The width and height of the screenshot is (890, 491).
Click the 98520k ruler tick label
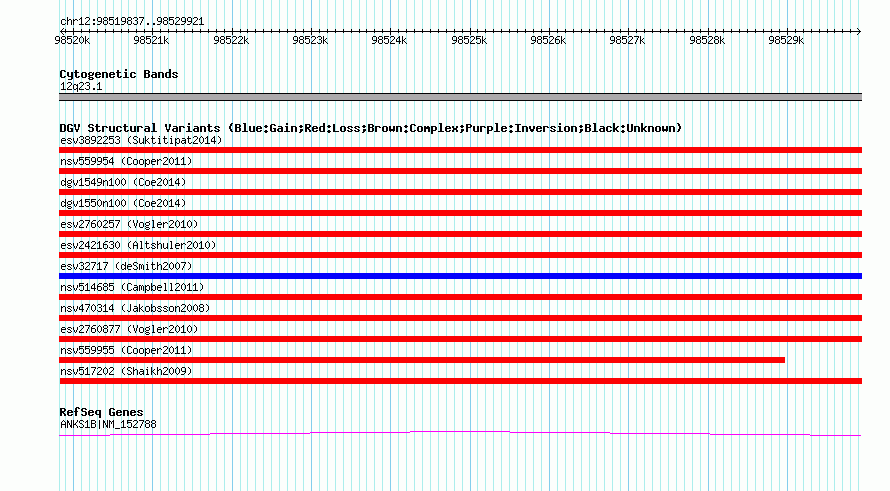[x=72, y=40]
